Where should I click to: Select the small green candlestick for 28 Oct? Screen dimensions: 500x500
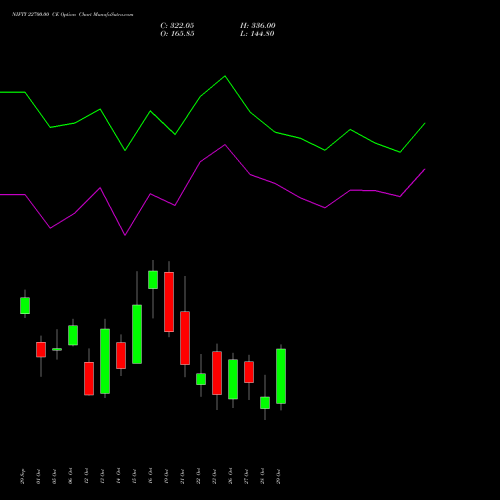tap(265, 403)
